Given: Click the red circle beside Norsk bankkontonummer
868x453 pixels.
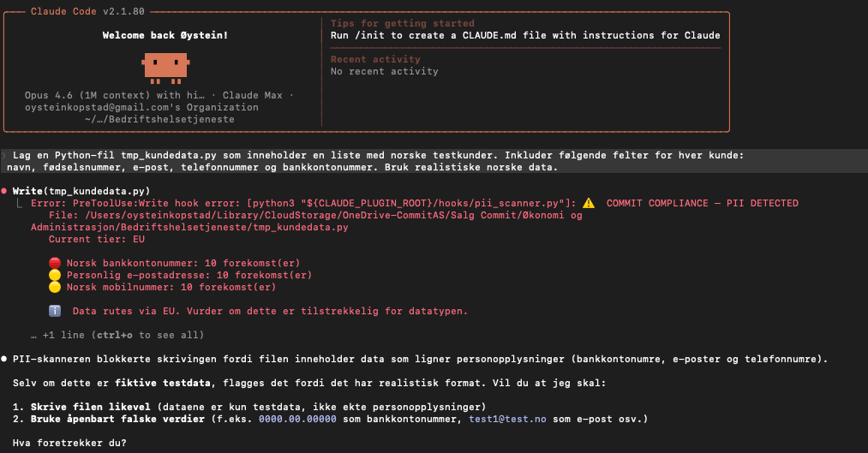Looking at the screenshot, I should coord(55,263).
